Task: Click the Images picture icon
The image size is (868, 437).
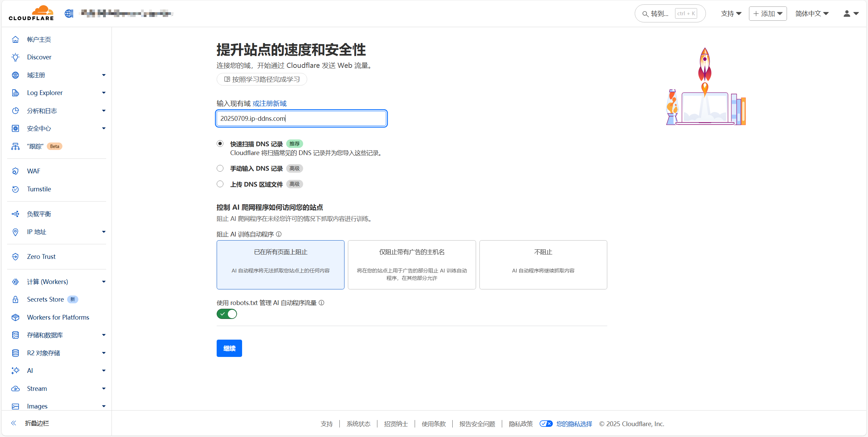Action: [15, 406]
